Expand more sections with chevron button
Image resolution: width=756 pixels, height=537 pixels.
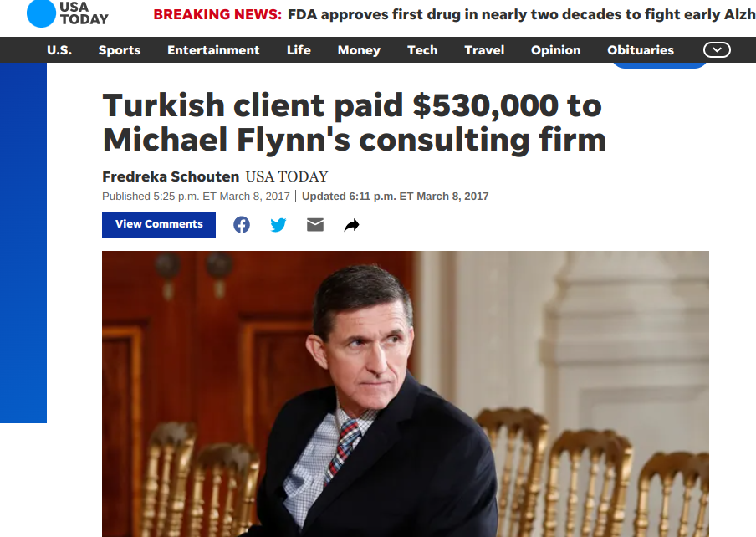coord(717,49)
